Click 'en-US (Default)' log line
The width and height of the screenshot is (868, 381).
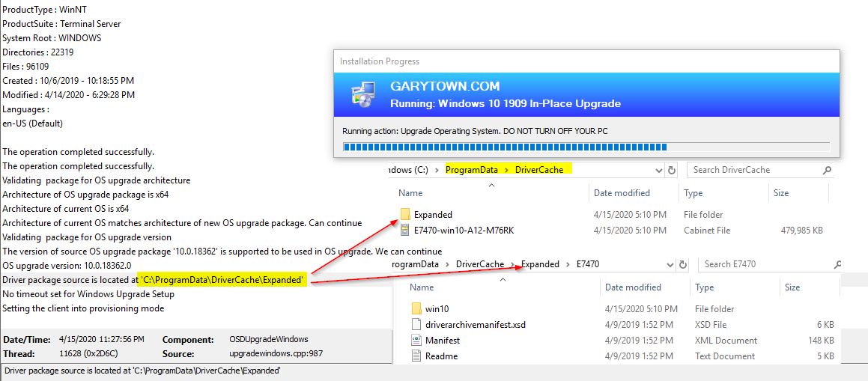click(33, 124)
